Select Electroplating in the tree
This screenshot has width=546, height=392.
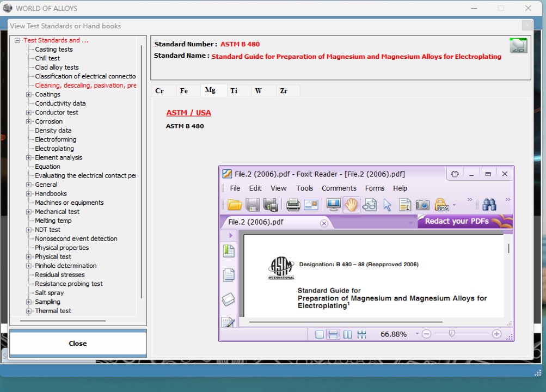point(54,149)
